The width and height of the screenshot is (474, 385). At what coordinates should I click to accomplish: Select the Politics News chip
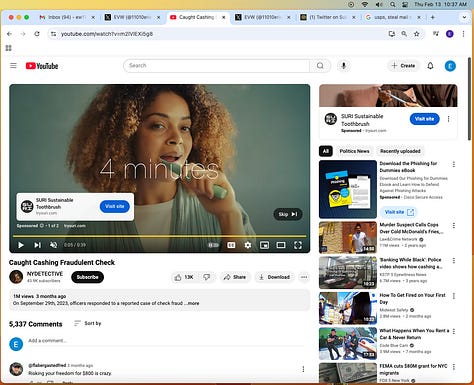click(x=354, y=151)
